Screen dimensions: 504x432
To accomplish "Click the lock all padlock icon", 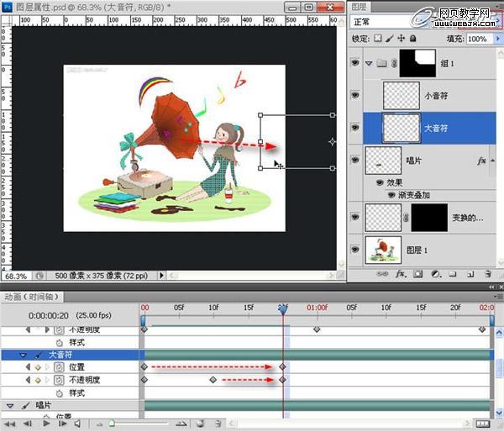I will point(412,39).
